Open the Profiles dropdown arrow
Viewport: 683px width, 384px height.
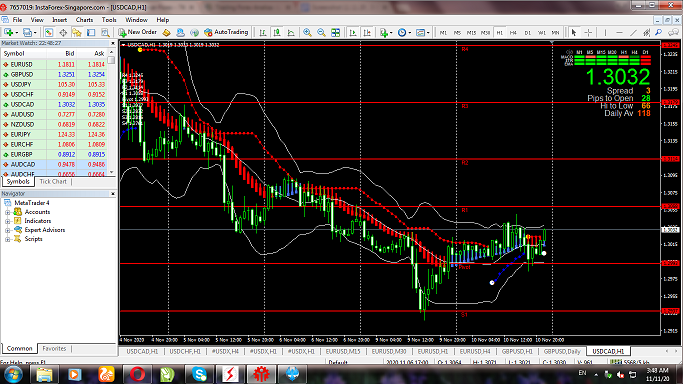tap(35, 33)
